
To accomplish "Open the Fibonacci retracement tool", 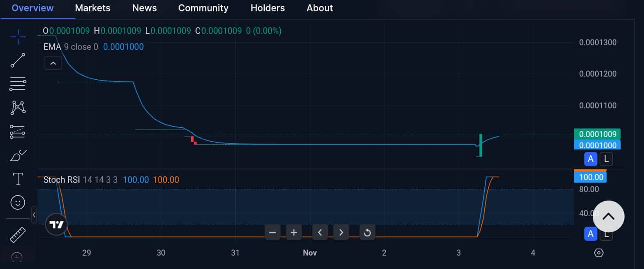I will tap(18, 84).
